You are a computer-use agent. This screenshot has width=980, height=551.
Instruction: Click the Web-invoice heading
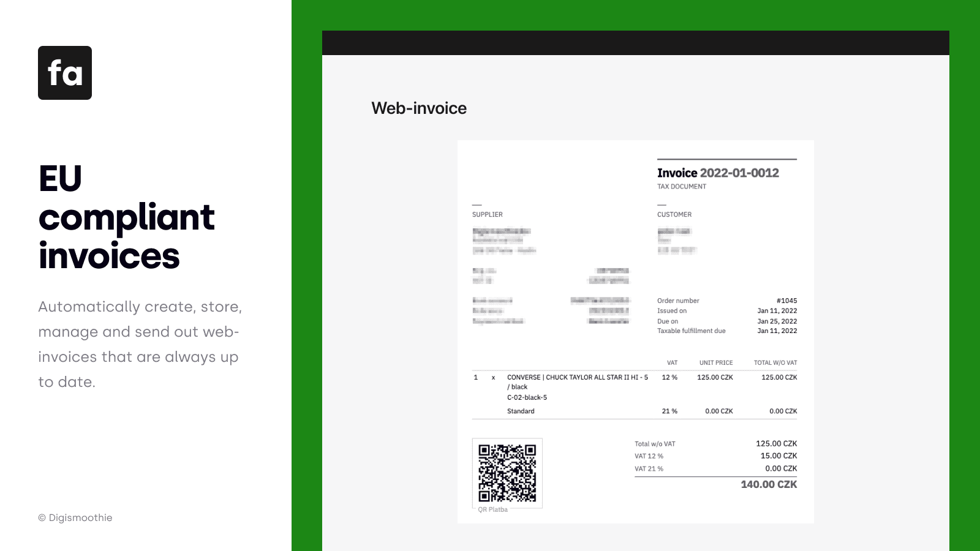pyautogui.click(x=419, y=108)
